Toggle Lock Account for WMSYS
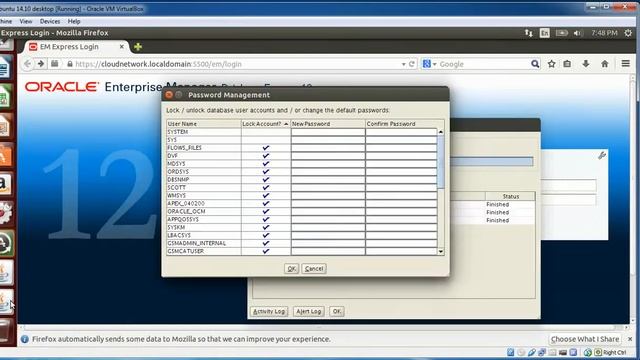This screenshot has height=360, width=640. (266, 196)
